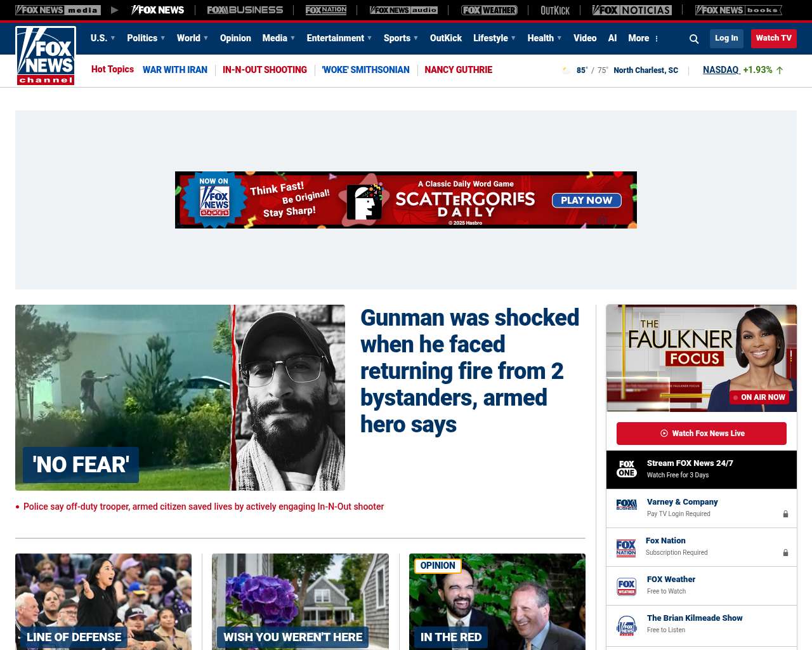This screenshot has width=812, height=650.
Task: Click the lock icon on Fox Nation row
Action: (785, 553)
